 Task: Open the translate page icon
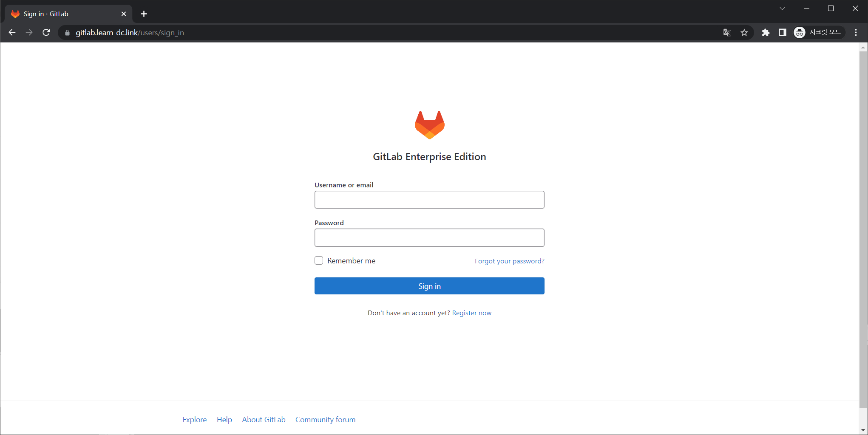point(727,33)
